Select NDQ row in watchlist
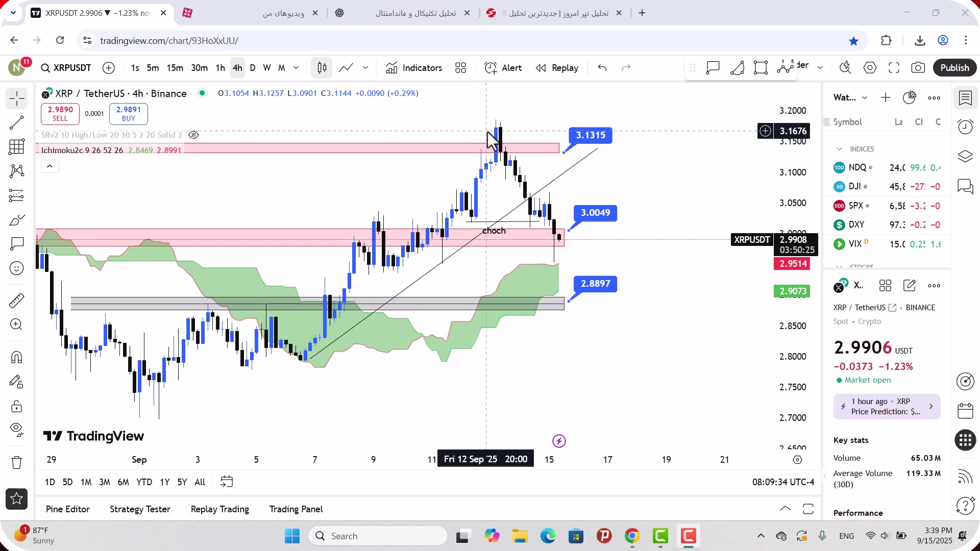Viewport: 980px width, 551px height. click(x=887, y=167)
